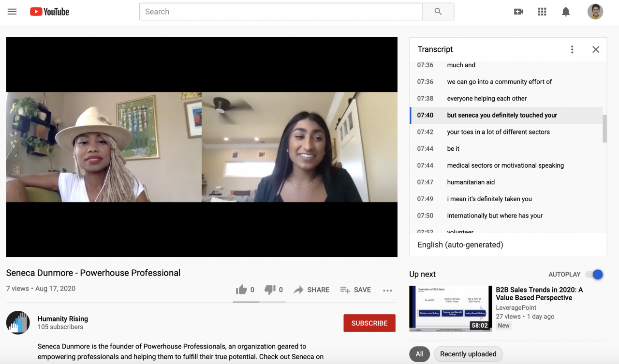619x364 pixels.
Task: Subscribe to Humanity Rising channel
Action: [x=369, y=323]
